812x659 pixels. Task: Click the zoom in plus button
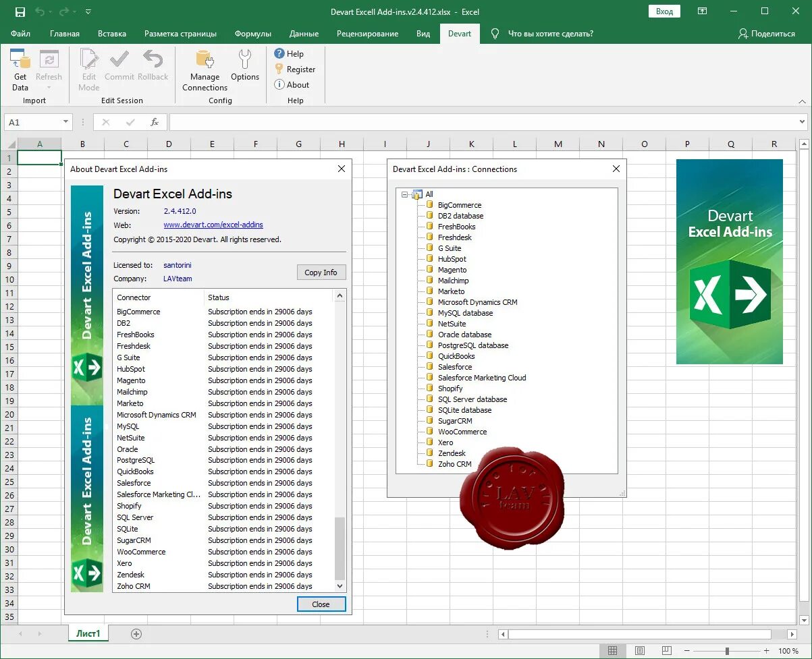[x=766, y=651]
